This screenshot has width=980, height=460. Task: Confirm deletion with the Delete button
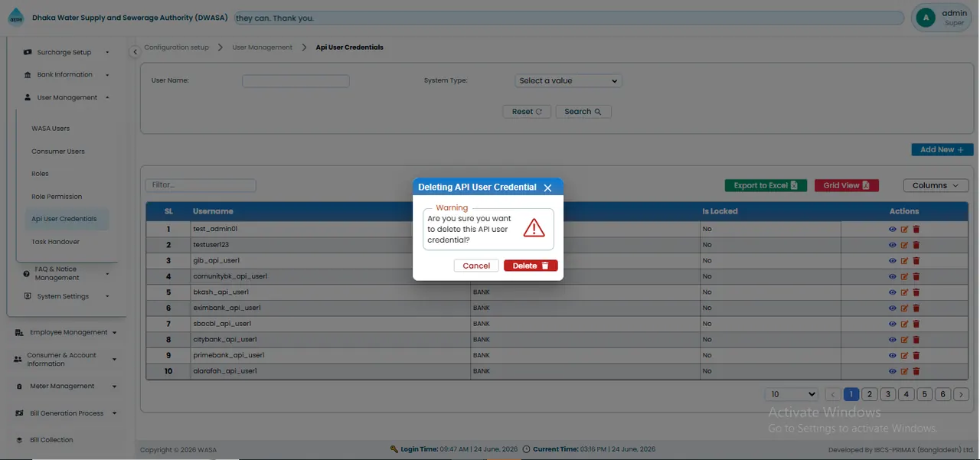531,266
